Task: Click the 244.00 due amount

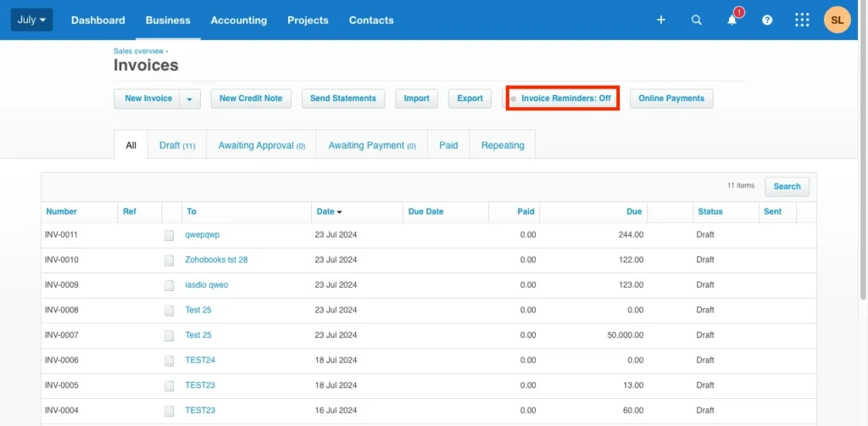Action: click(x=631, y=235)
